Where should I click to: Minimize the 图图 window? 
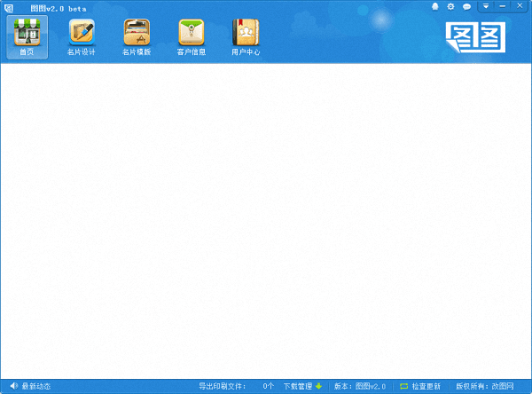click(504, 7)
